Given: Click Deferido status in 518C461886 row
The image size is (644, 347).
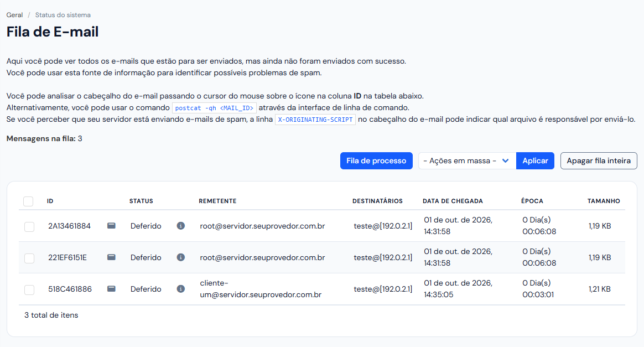Looking at the screenshot, I should pos(146,289).
